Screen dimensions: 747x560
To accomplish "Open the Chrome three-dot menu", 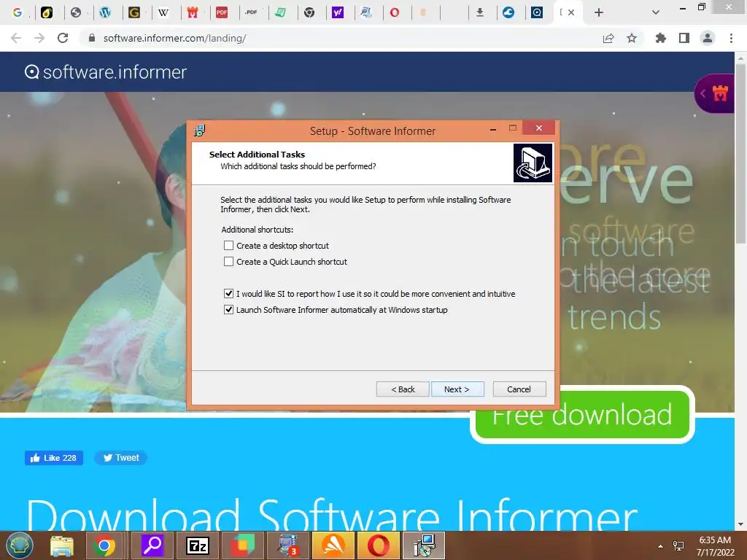I will coord(731,38).
